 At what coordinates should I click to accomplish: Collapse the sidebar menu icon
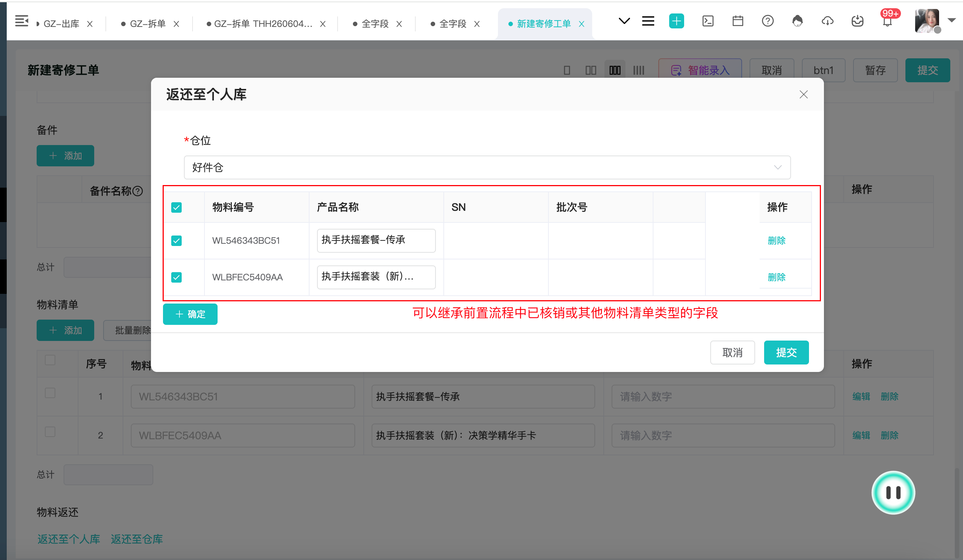[x=22, y=21]
